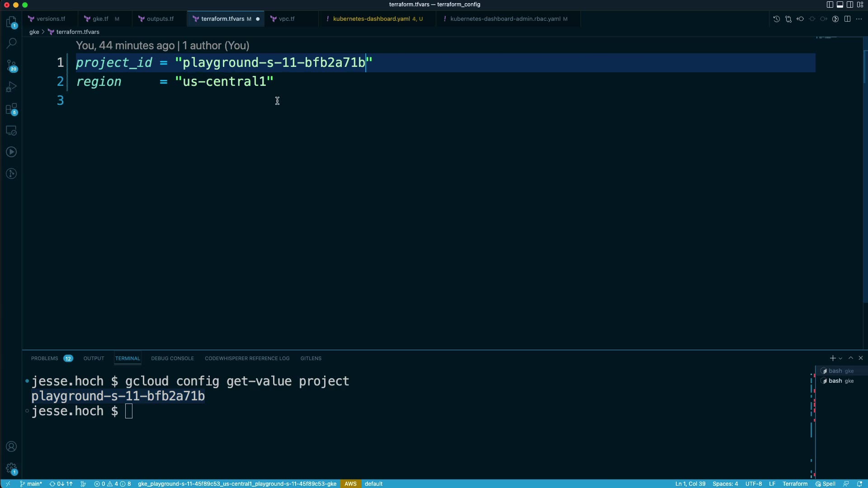This screenshot has width=868, height=488.
Task: Maximize panel size with chevron up
Action: tap(851, 358)
